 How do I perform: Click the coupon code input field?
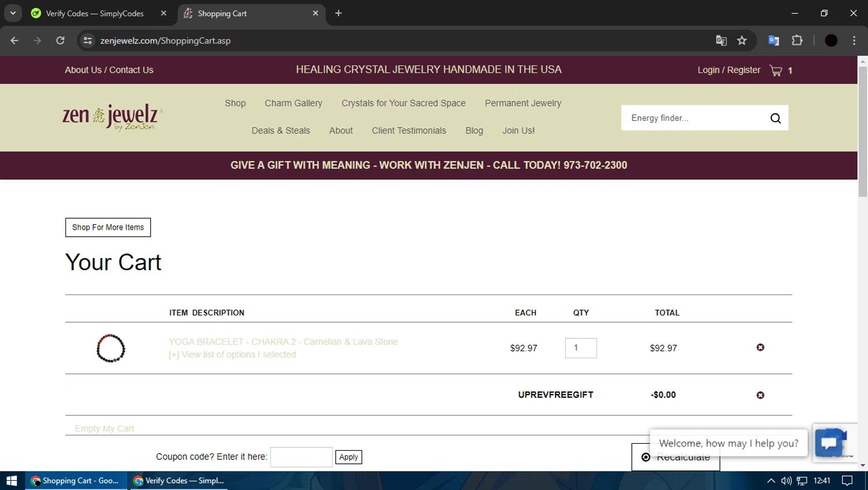(x=301, y=457)
